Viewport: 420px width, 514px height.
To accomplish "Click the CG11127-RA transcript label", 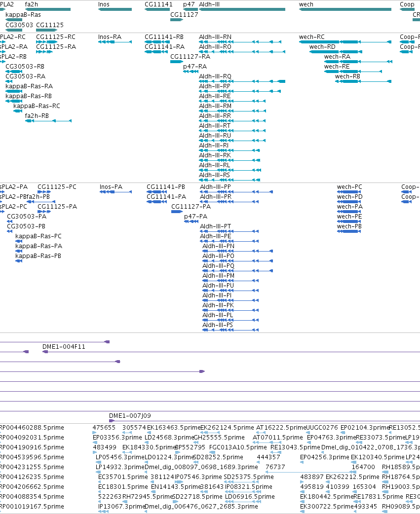I will coord(190,57).
